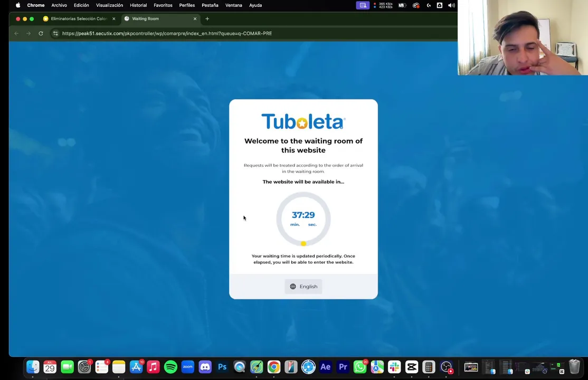Launch Photoshop from the Dock
The image size is (588, 380).
222,367
